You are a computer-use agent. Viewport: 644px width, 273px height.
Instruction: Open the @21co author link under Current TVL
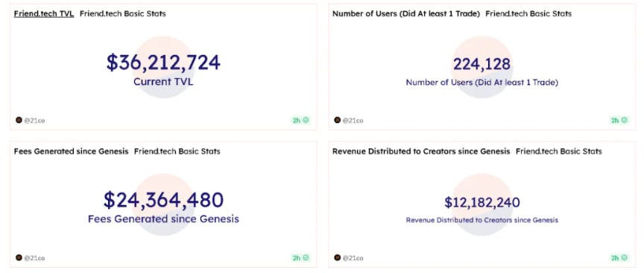click(x=34, y=121)
